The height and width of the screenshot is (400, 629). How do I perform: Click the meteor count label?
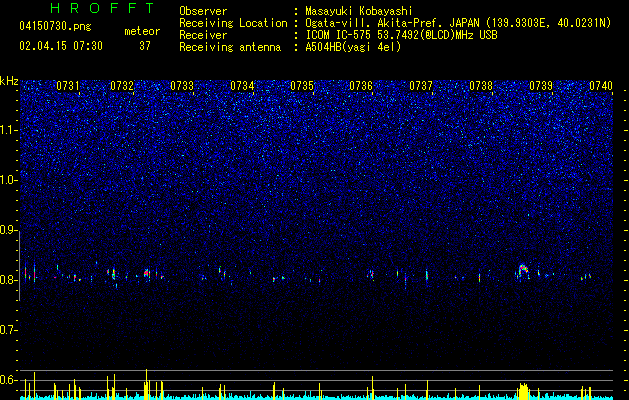(x=142, y=31)
